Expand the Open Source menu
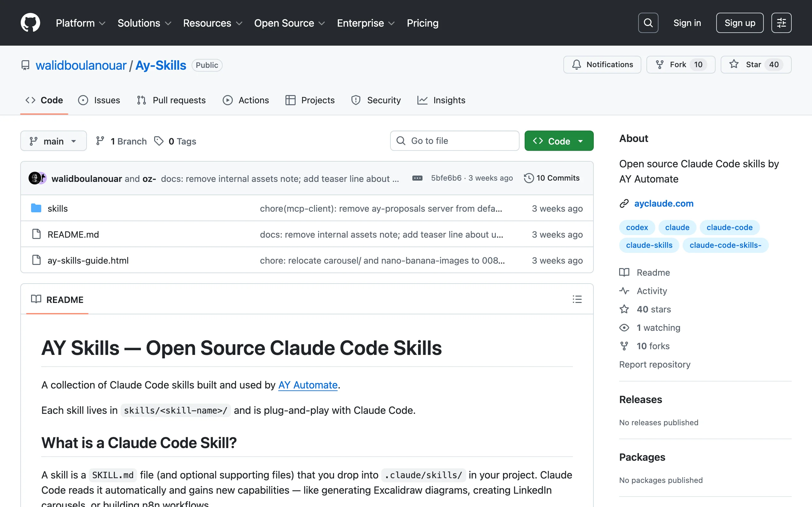 [x=289, y=23]
